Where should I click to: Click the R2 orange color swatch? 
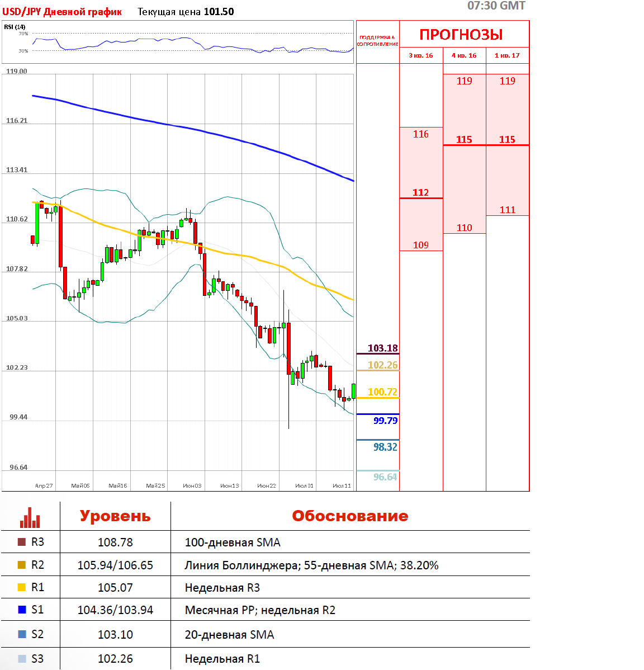22,565
